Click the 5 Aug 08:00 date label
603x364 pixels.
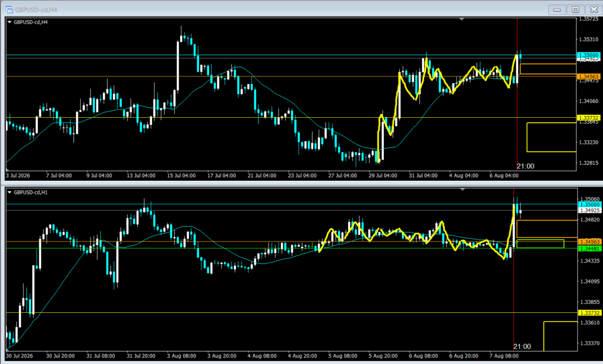(343, 356)
